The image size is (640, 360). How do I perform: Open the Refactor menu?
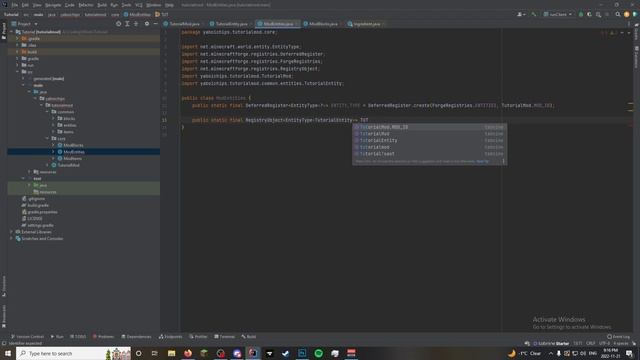click(86, 5)
